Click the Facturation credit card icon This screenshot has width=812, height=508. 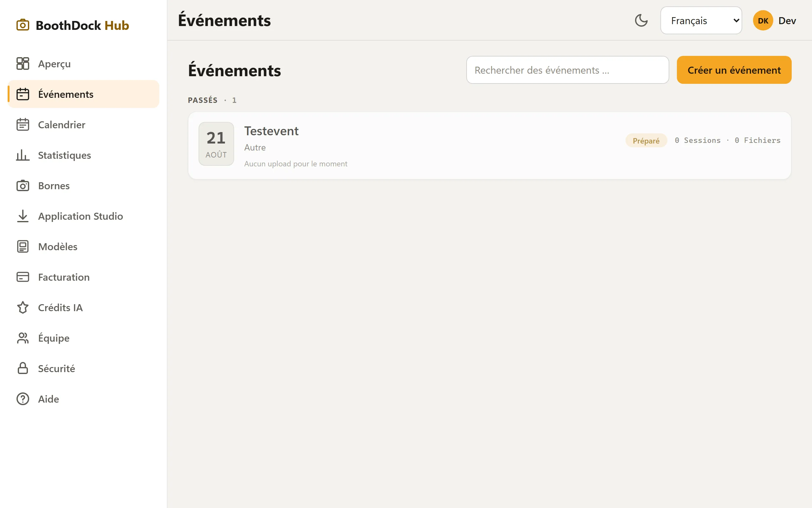tap(23, 277)
